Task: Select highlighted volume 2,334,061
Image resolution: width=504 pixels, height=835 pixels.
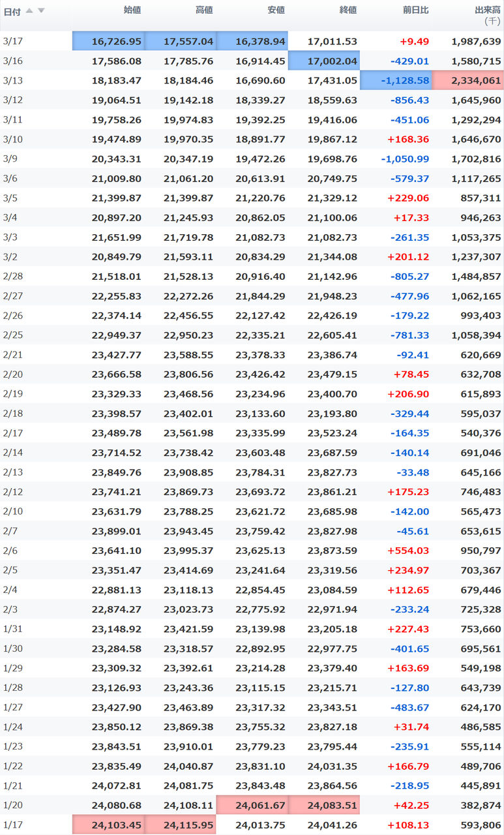Action: 467,80
